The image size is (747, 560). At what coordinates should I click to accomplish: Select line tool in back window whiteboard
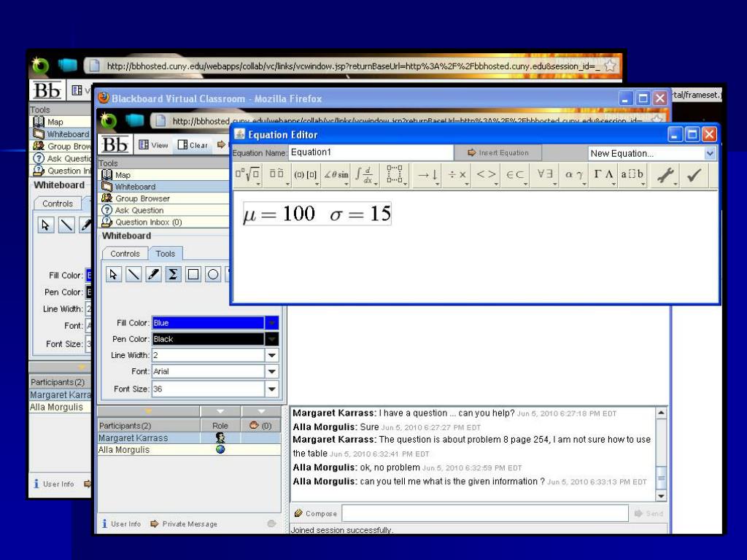[66, 225]
